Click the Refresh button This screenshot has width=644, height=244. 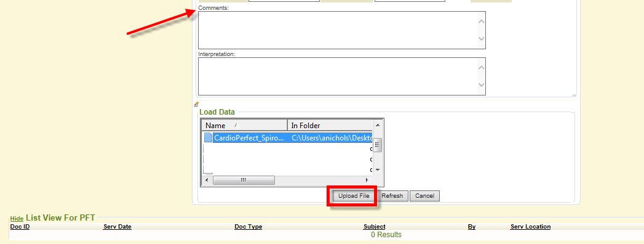click(392, 196)
